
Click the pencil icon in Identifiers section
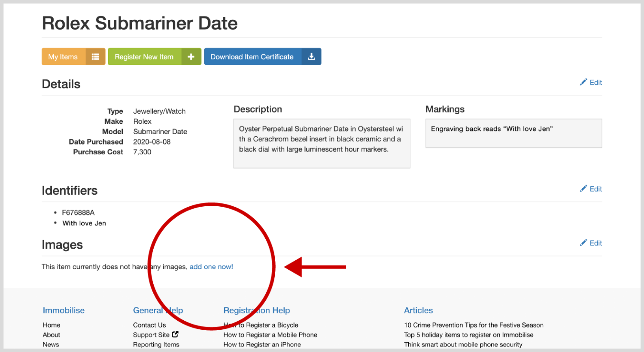pos(583,189)
